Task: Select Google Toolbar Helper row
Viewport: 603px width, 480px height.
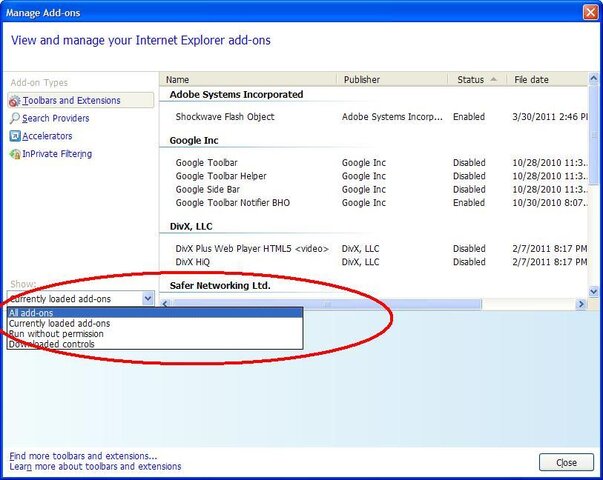Action: [x=374, y=176]
